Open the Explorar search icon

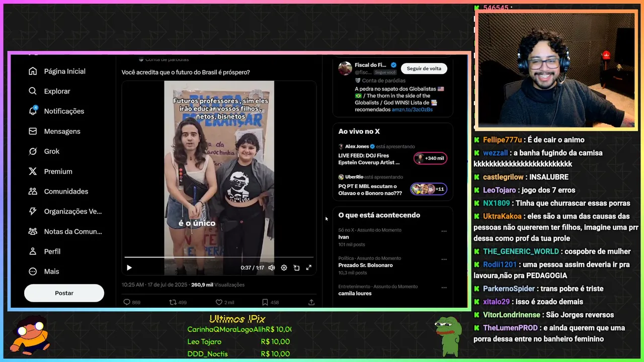[33, 91]
